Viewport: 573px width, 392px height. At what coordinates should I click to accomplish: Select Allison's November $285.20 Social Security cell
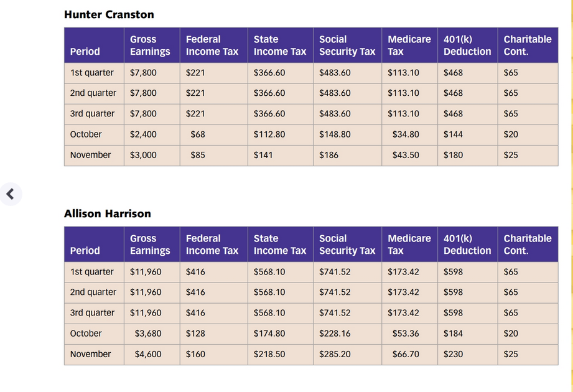[x=335, y=355]
